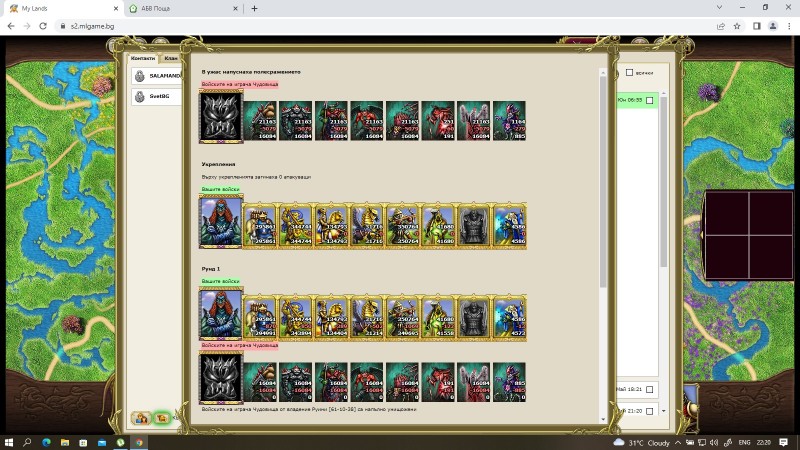Click the dark stone golem unit in Укрепления row
800x450 pixels.
[x=474, y=226]
